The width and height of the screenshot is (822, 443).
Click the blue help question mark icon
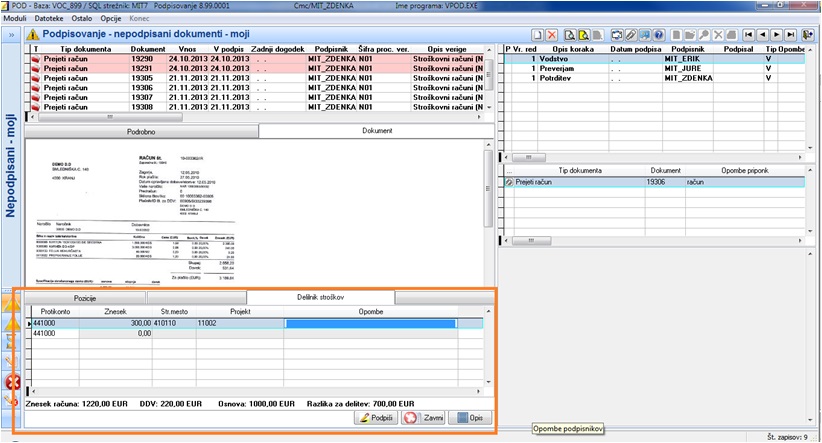[659, 35]
